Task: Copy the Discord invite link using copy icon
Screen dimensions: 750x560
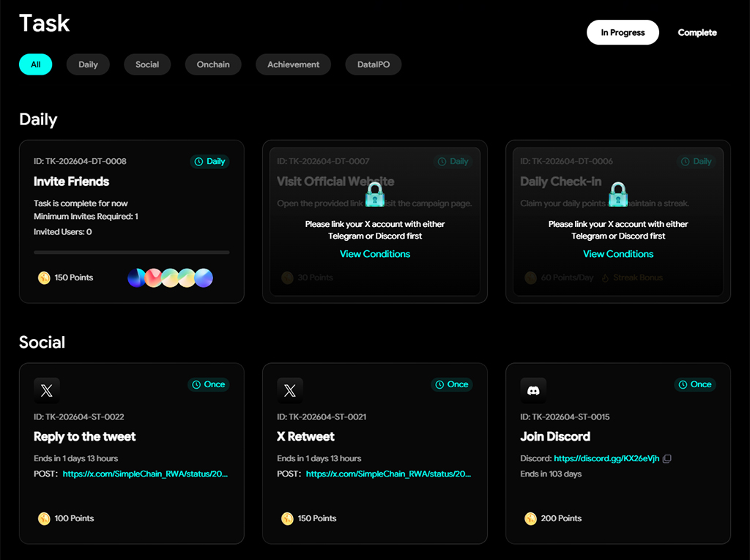Action: pyautogui.click(x=667, y=459)
